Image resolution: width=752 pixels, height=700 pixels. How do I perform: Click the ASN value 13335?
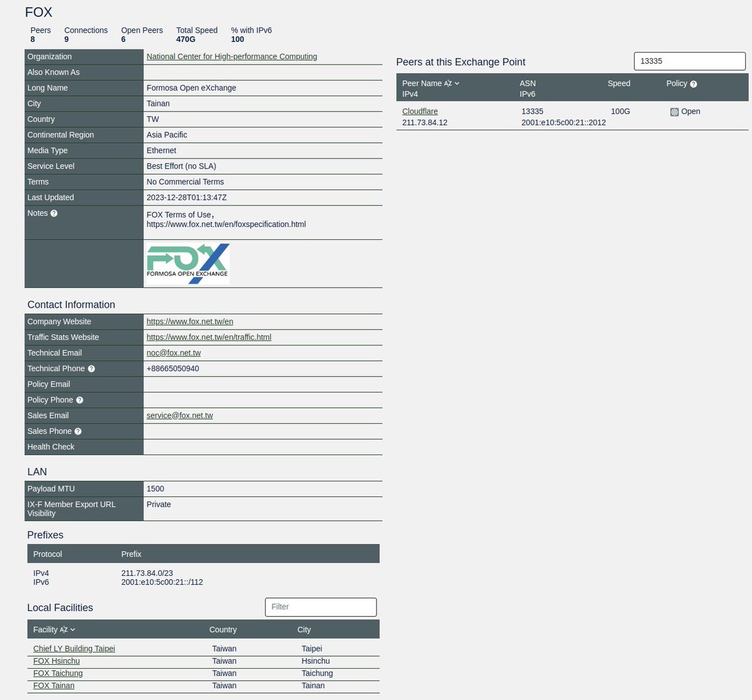point(532,112)
